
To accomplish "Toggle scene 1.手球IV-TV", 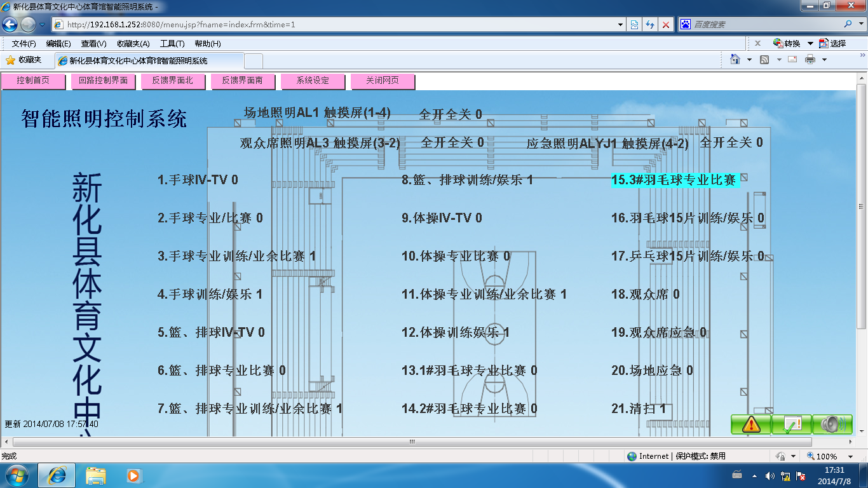I will tap(198, 180).
